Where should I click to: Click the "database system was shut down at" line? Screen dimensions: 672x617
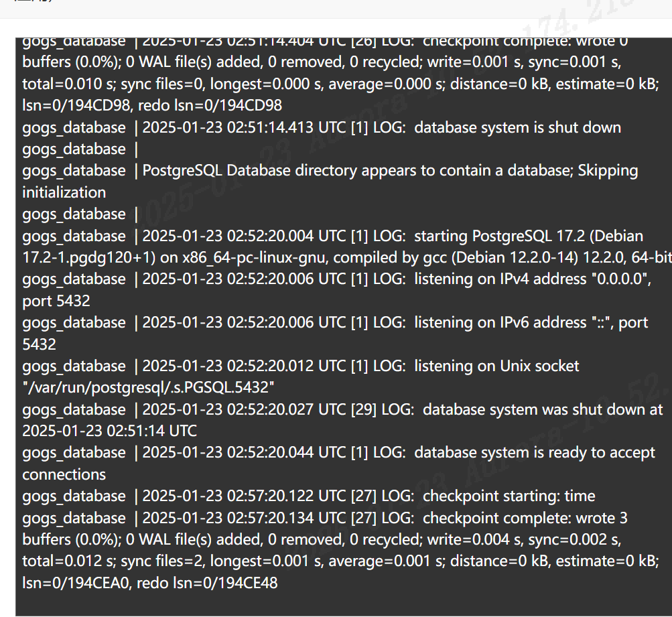[x=343, y=420]
